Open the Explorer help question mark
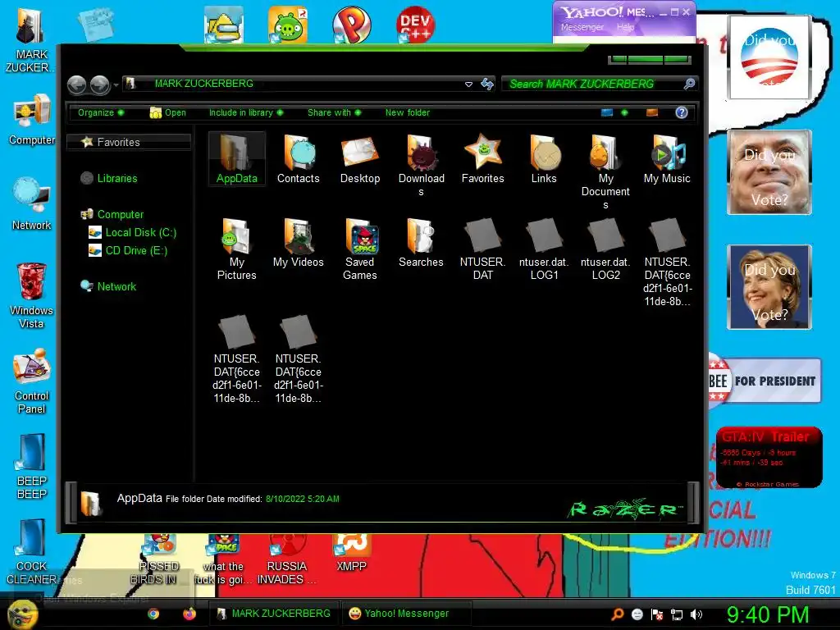This screenshot has height=630, width=840. point(682,112)
